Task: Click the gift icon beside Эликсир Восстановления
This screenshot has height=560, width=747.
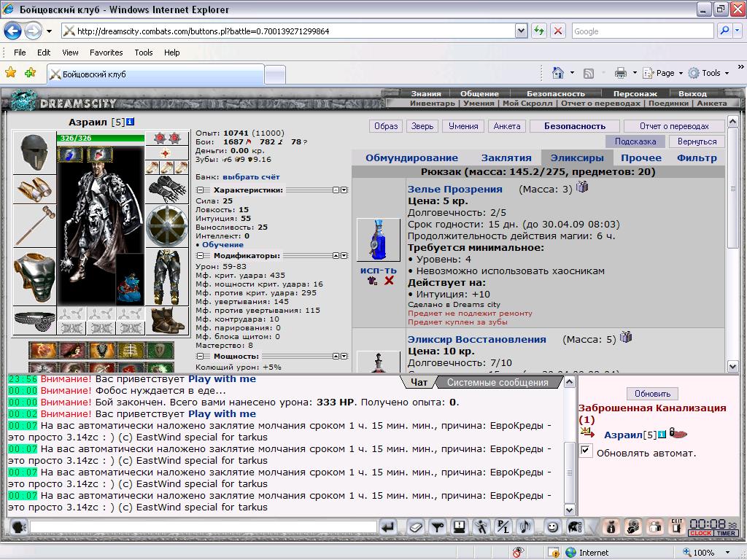Action: click(625, 337)
